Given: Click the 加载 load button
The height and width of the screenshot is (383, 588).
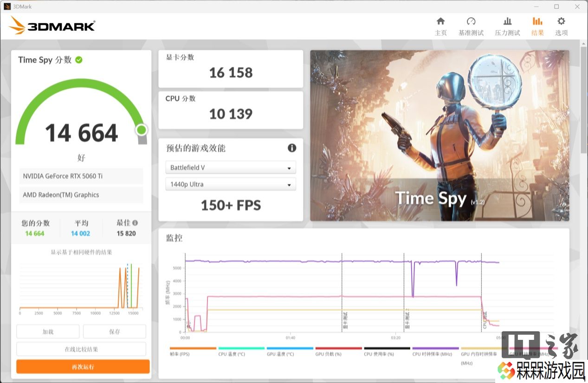Looking at the screenshot, I should [48, 332].
